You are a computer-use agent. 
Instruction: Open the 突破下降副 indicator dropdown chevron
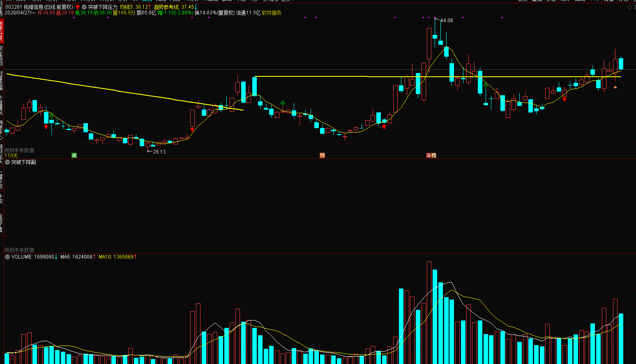pyautogui.click(x=7, y=162)
